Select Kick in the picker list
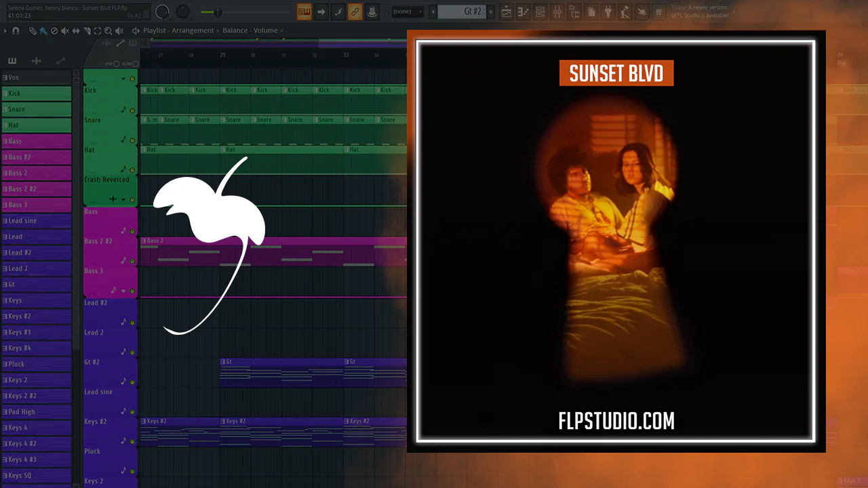 pos(37,94)
